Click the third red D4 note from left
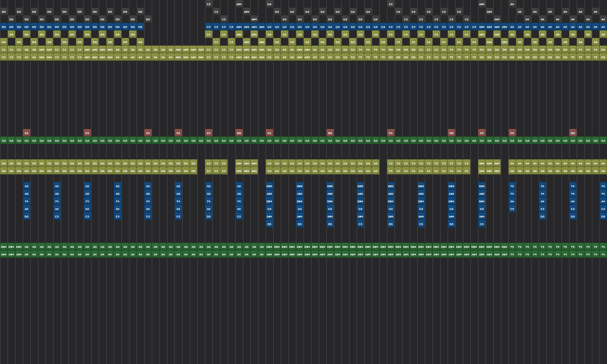 [451, 133]
